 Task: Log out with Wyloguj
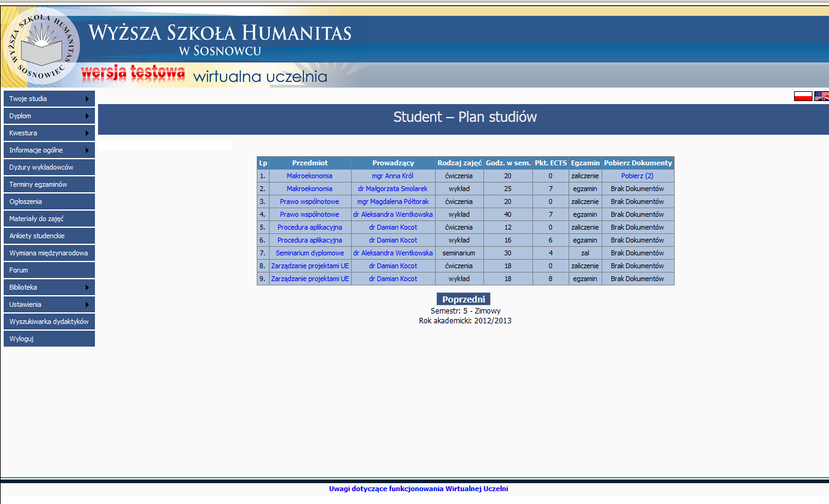49,339
